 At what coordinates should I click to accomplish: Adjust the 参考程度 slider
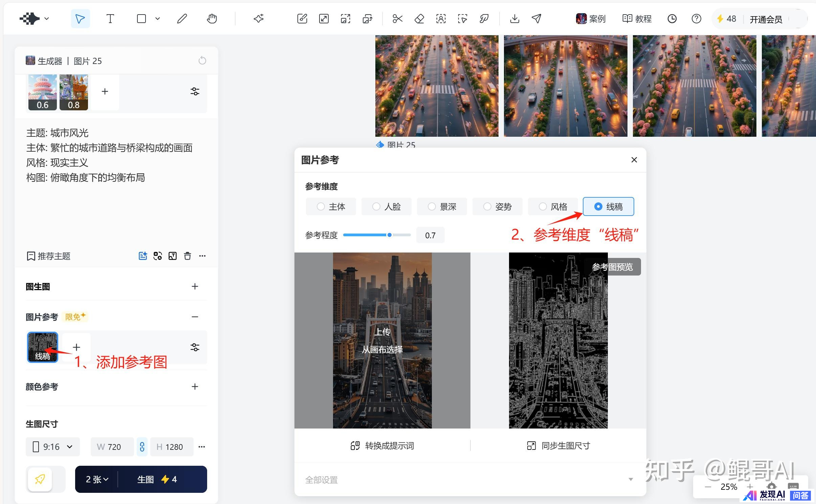click(390, 235)
